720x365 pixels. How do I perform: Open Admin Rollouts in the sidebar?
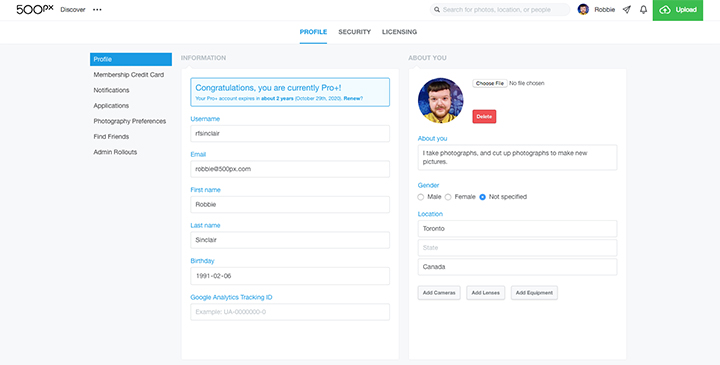(x=115, y=152)
